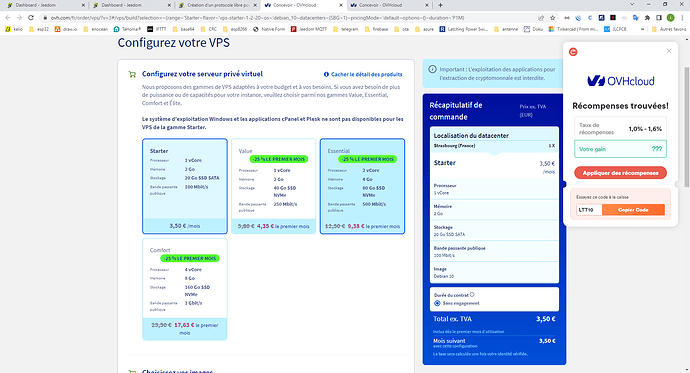Screen dimensions: 690x373
Task: Open the Google Translate extension icon
Action: pos(635,18)
